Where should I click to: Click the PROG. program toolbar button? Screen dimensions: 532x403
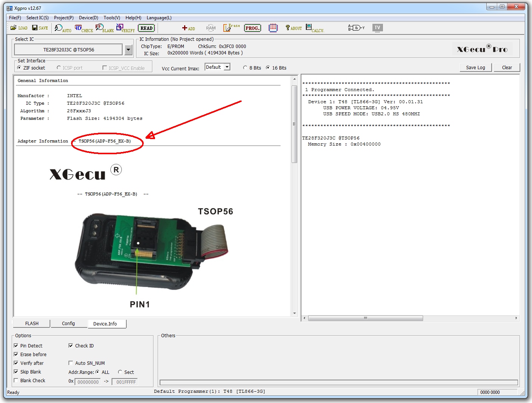[252, 28]
